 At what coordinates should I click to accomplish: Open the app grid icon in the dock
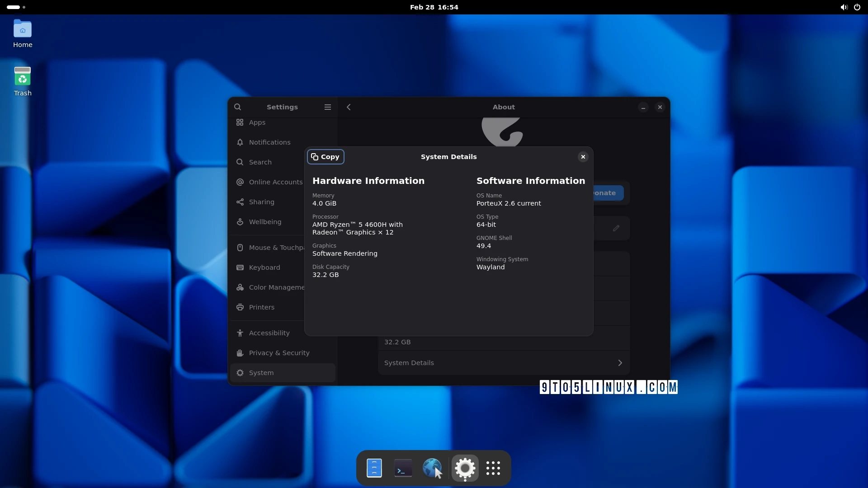point(494,468)
